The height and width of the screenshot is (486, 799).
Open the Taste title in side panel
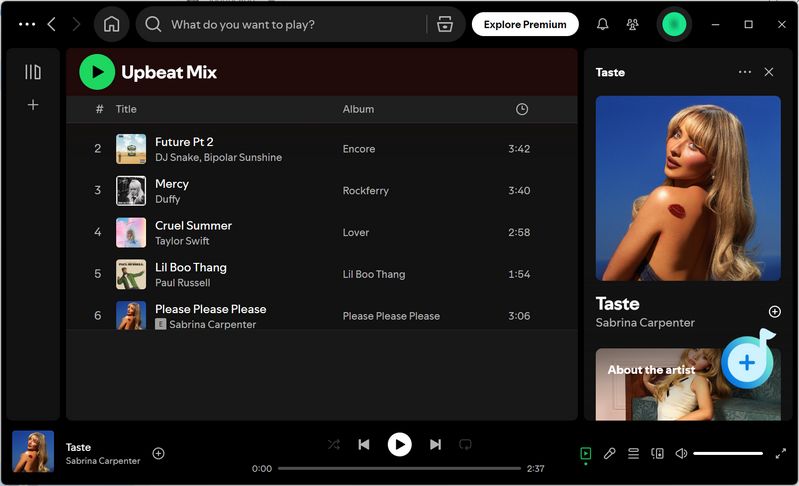coord(617,304)
